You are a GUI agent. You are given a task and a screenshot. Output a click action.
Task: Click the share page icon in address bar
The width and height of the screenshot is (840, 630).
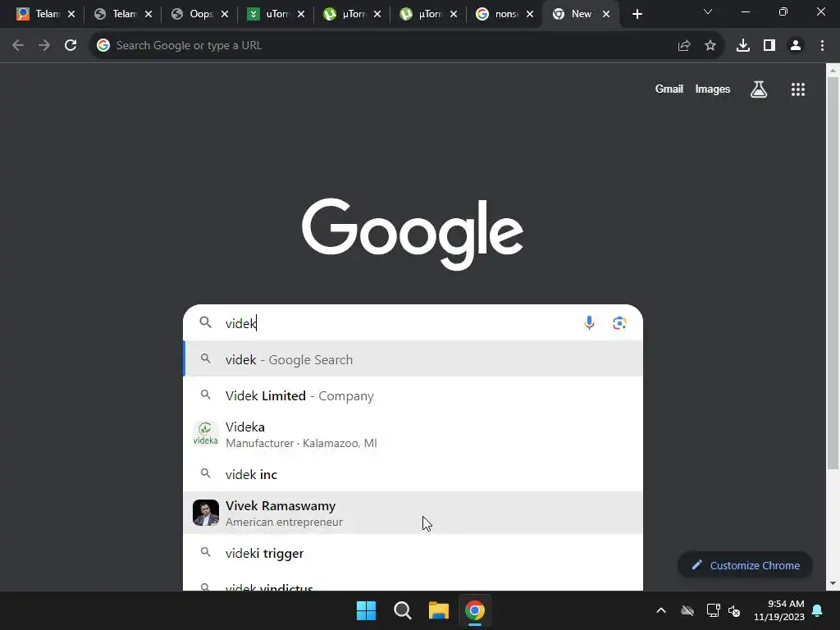pos(683,46)
